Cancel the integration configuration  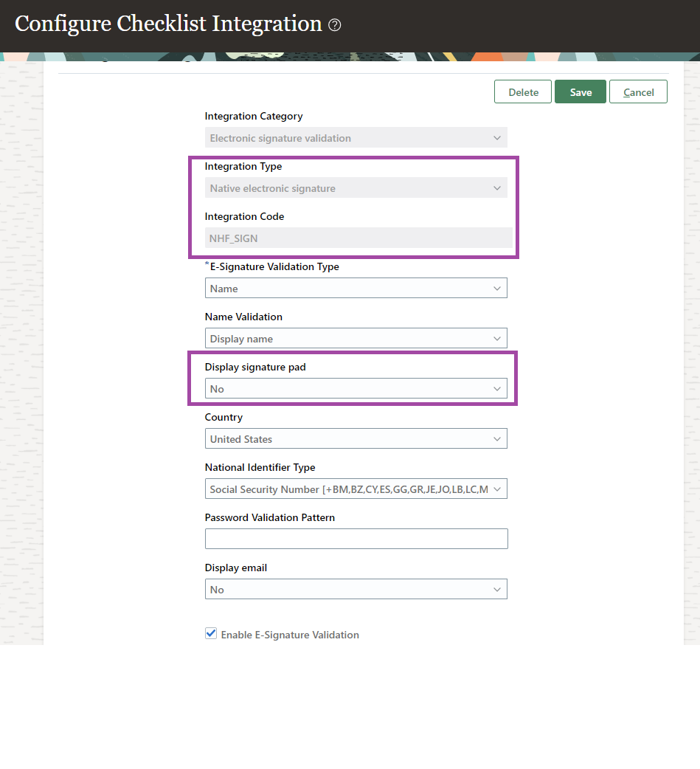[638, 92]
